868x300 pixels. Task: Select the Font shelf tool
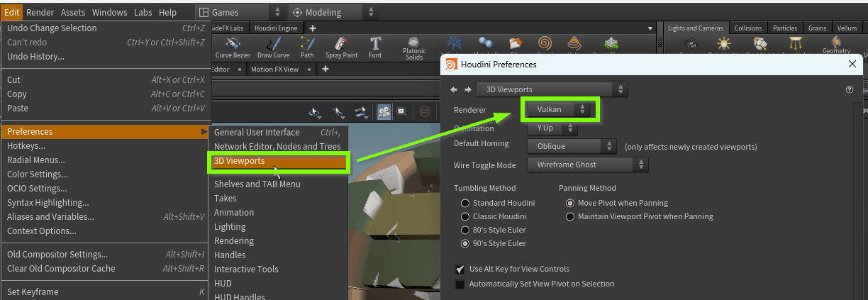pyautogui.click(x=375, y=48)
